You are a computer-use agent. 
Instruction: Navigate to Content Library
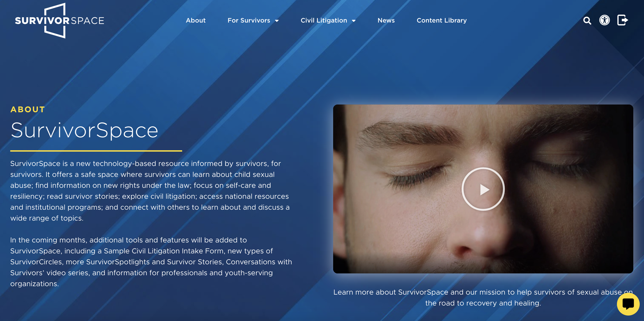click(442, 20)
